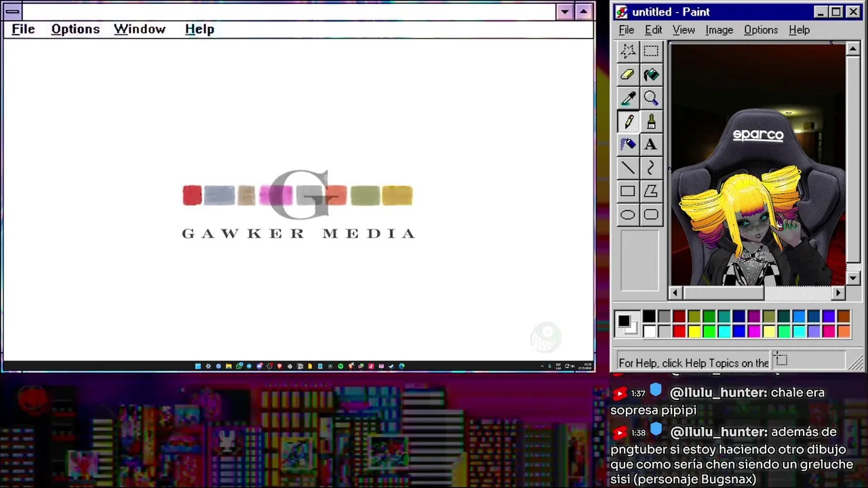Select the Magnifier tool in Paint
The image size is (868, 488).
click(651, 98)
